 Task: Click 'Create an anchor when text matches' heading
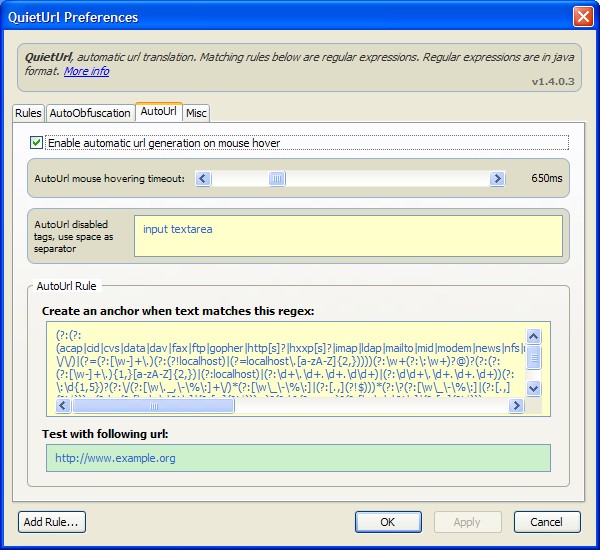178,311
